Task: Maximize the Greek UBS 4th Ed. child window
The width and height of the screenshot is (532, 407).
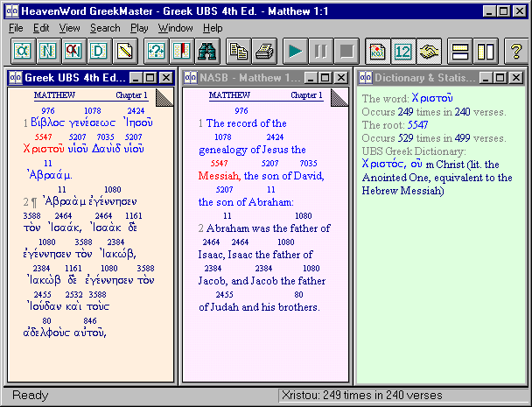Action: point(150,78)
